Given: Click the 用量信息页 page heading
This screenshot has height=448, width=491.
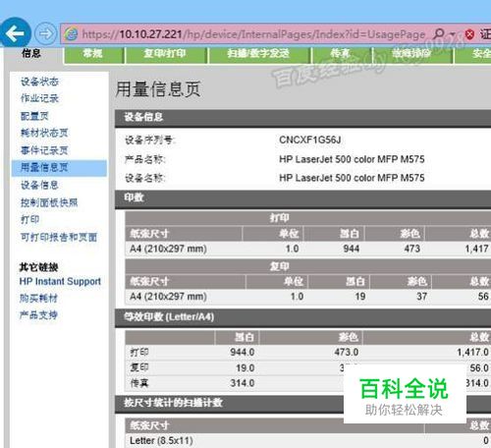Looking at the screenshot, I should point(158,89).
